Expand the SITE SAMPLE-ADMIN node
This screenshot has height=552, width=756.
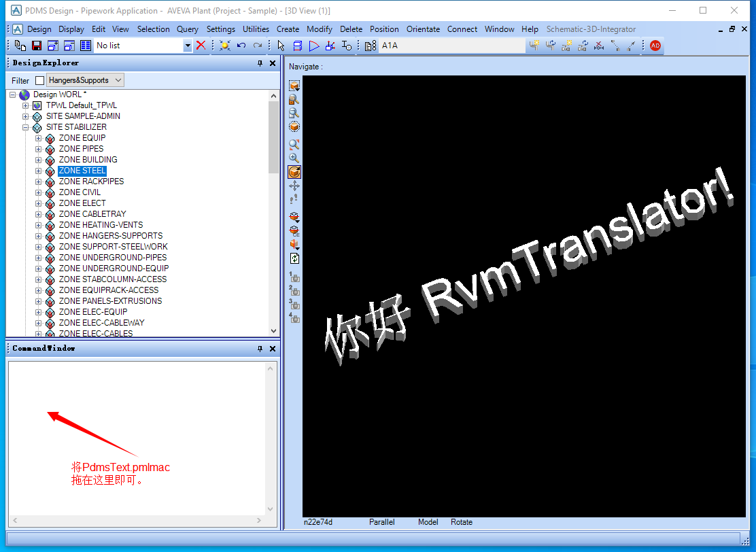pyautogui.click(x=26, y=116)
